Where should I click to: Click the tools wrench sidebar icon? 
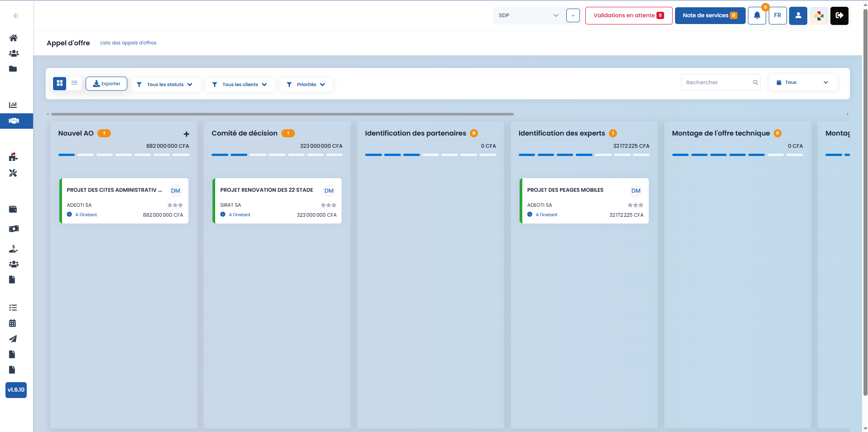pyautogui.click(x=13, y=173)
